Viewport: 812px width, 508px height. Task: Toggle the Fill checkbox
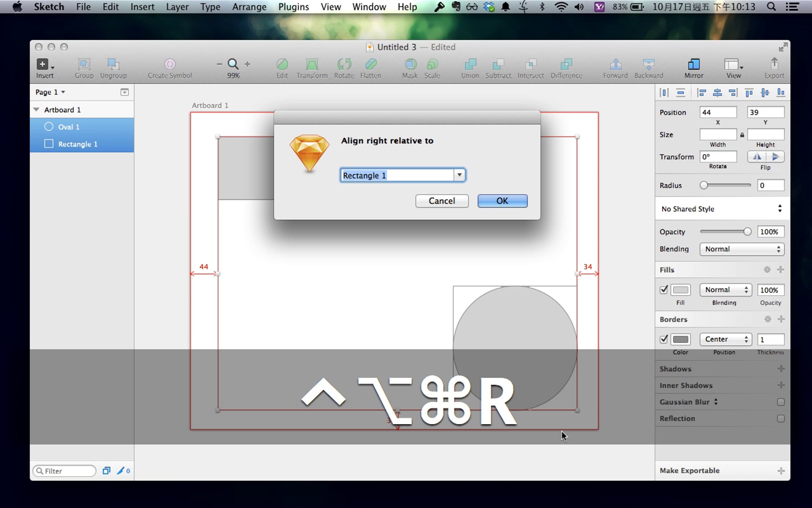tap(664, 290)
